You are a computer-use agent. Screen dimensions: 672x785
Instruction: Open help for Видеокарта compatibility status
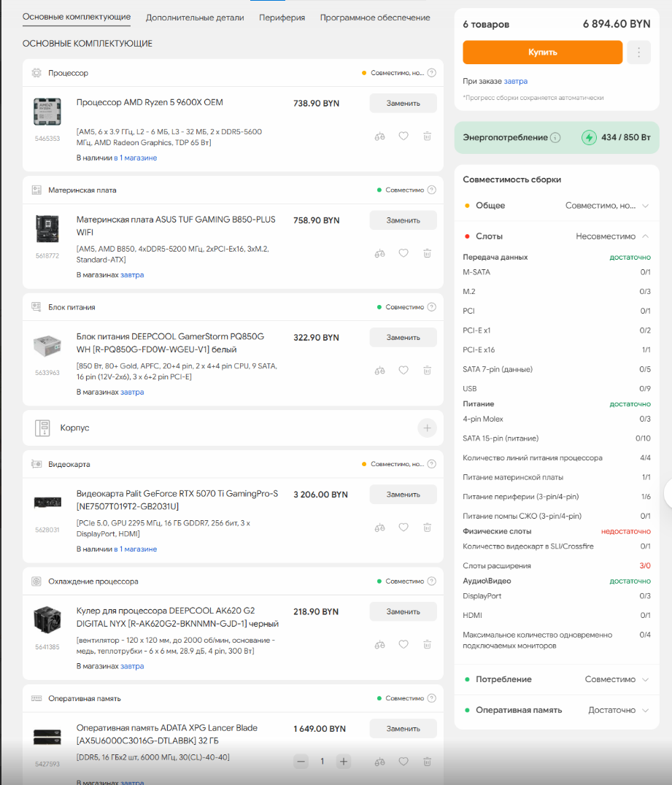pyautogui.click(x=432, y=465)
